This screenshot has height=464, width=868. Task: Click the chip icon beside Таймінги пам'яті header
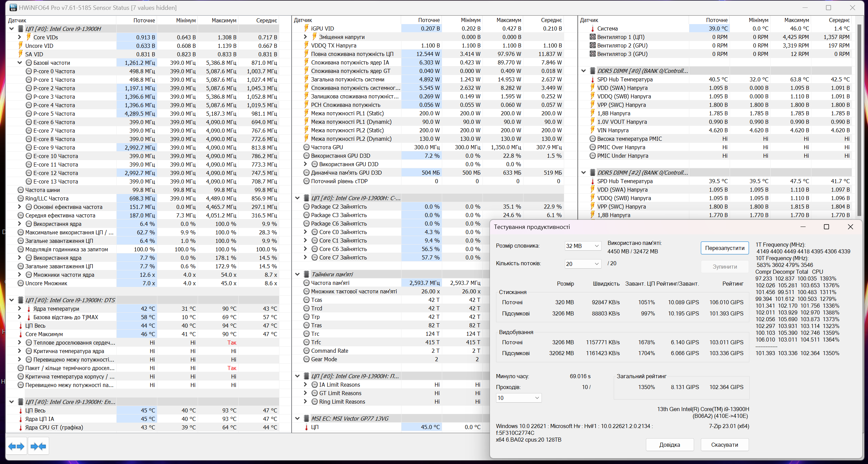(306, 274)
